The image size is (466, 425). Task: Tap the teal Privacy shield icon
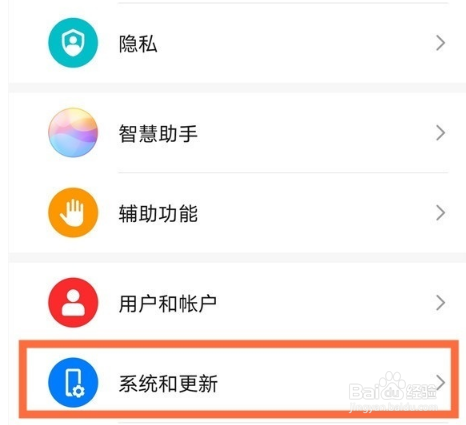click(73, 43)
